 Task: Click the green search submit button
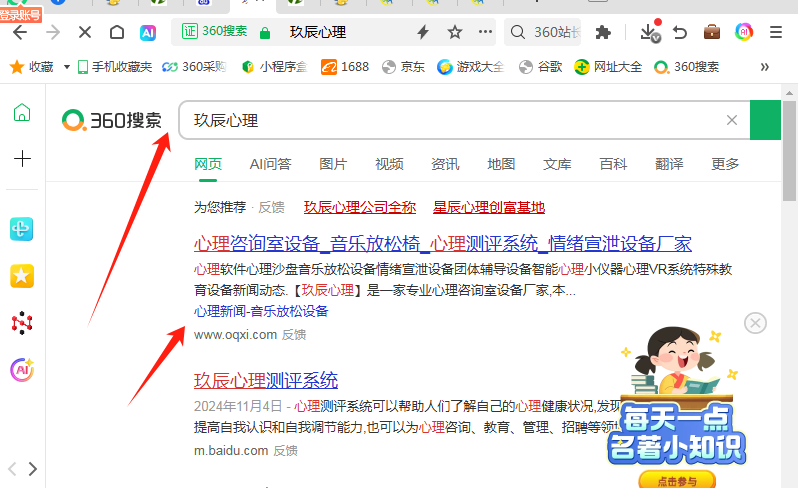(x=765, y=120)
